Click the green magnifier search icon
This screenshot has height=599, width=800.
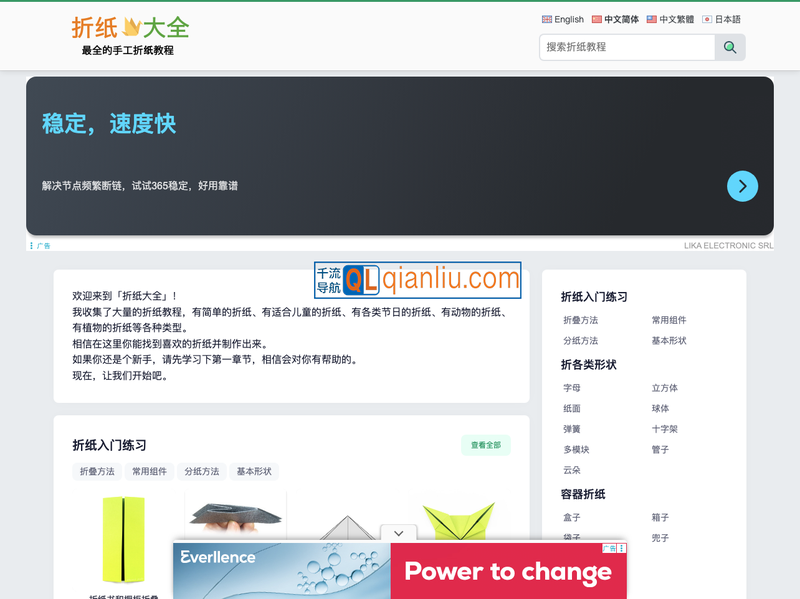pyautogui.click(x=729, y=47)
